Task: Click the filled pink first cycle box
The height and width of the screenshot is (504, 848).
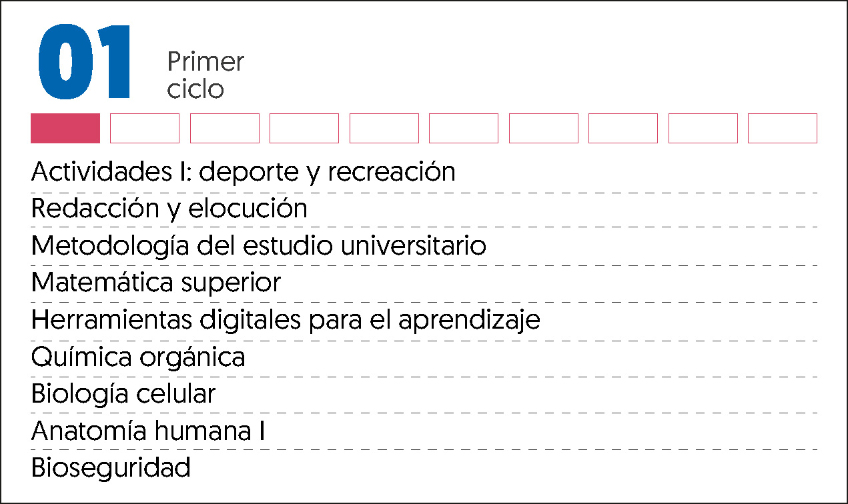Action: click(x=65, y=128)
